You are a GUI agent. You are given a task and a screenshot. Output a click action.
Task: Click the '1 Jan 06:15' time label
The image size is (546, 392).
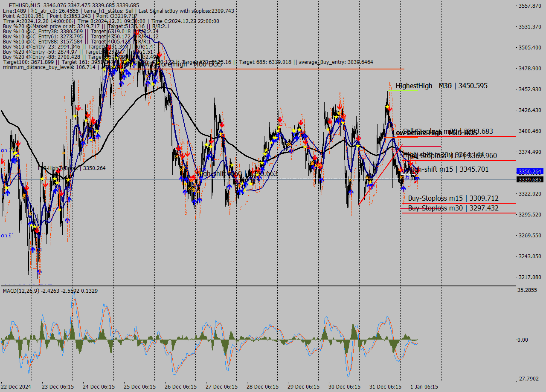[x=424, y=387]
